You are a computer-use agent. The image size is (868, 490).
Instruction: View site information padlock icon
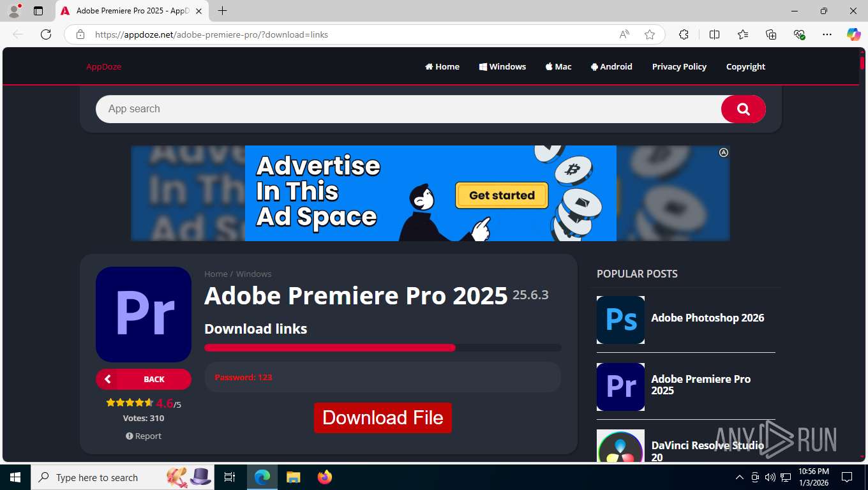80,34
